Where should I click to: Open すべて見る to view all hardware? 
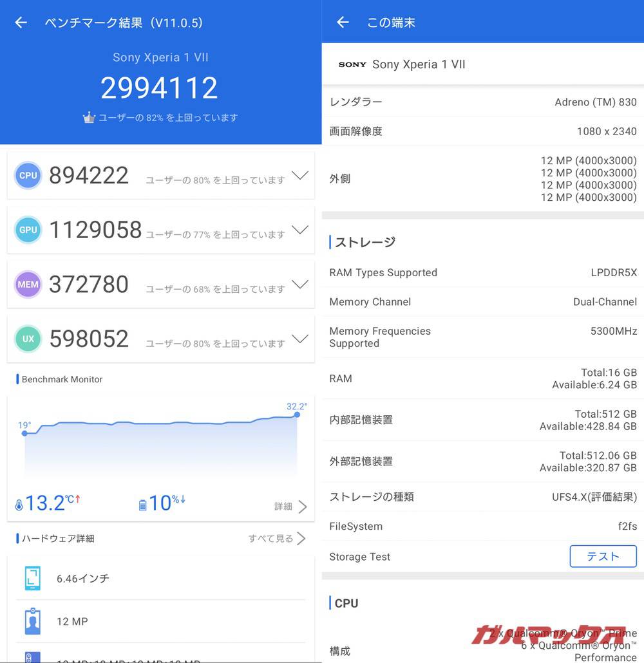[277, 539]
